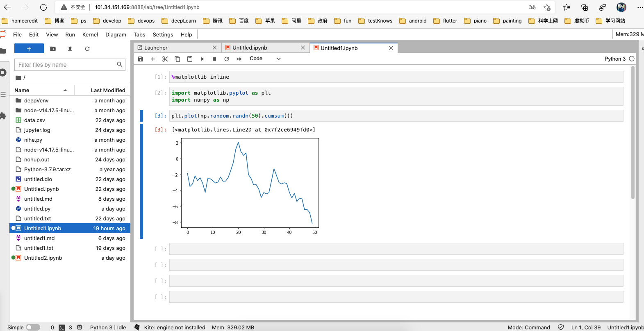Save the notebook with the save icon

(x=141, y=59)
